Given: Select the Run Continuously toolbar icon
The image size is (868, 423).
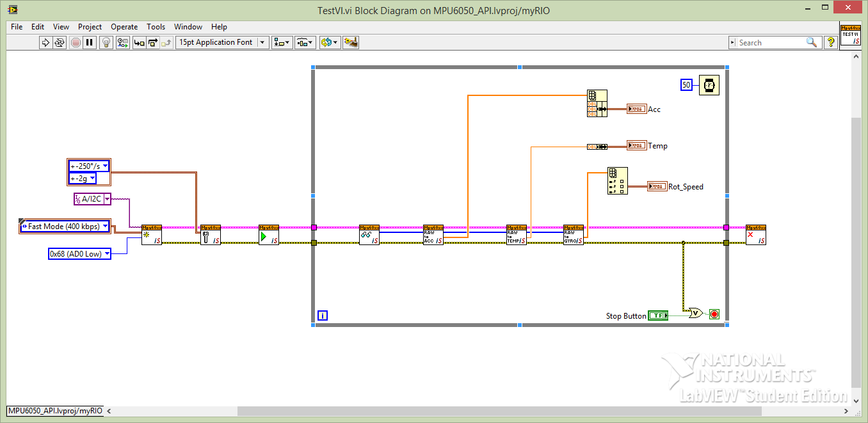Looking at the screenshot, I should (60, 42).
